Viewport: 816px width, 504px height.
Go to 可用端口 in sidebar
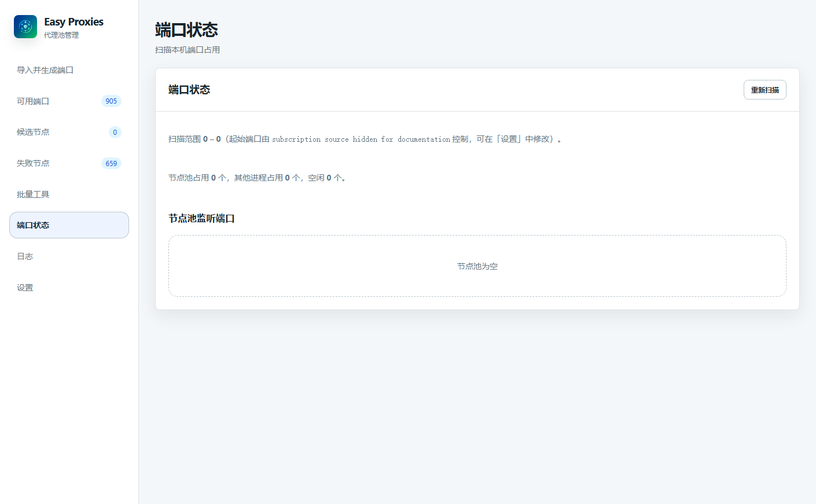(x=69, y=101)
